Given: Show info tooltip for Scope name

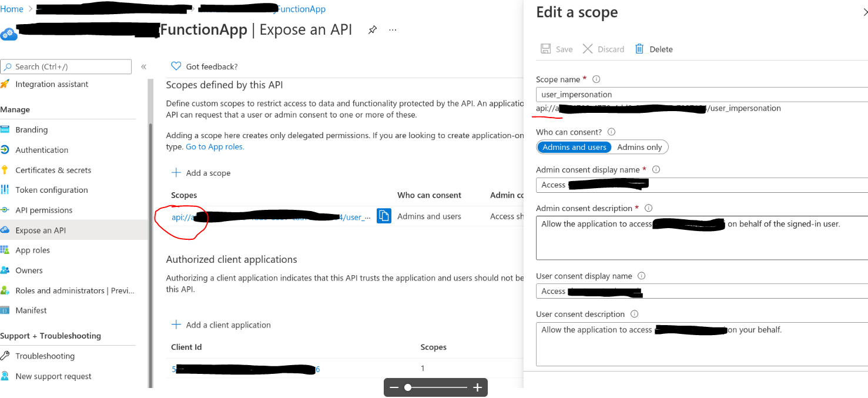Looking at the screenshot, I should tap(596, 79).
